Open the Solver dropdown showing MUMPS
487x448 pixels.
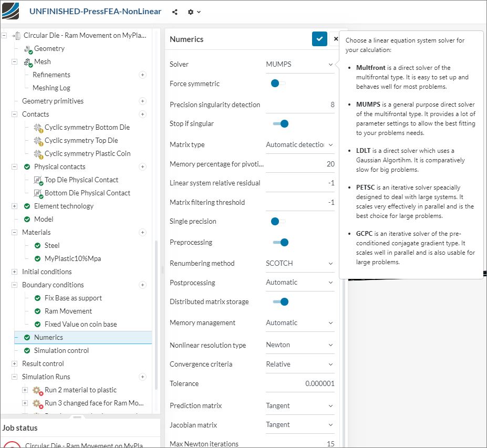tap(299, 65)
